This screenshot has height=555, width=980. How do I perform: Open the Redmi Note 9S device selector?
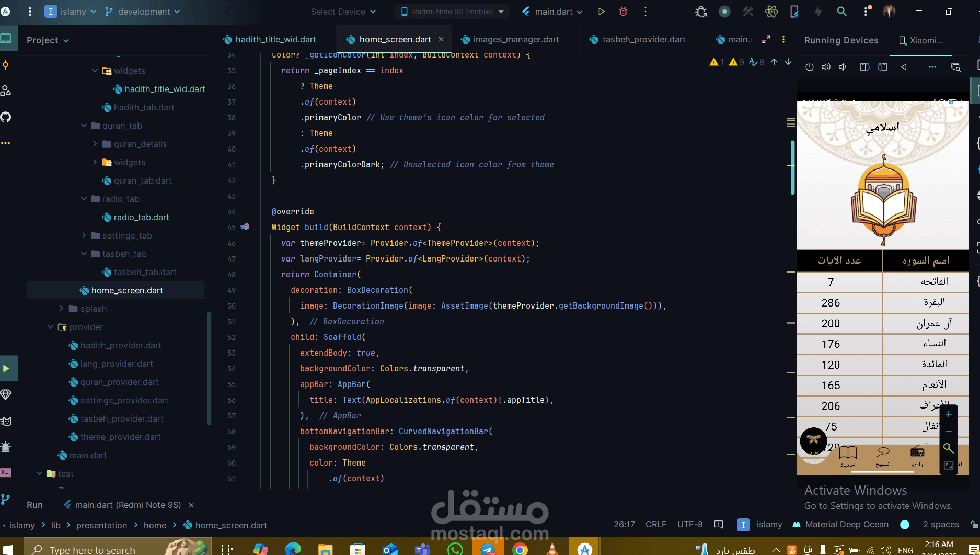tap(452, 12)
